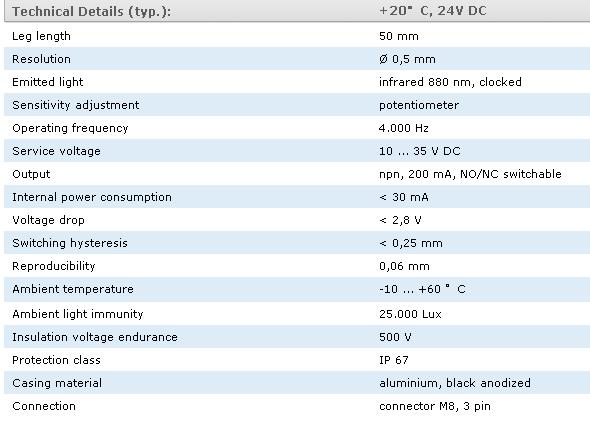
Task: Select the Internal power consumption label
Action: coord(92,197)
